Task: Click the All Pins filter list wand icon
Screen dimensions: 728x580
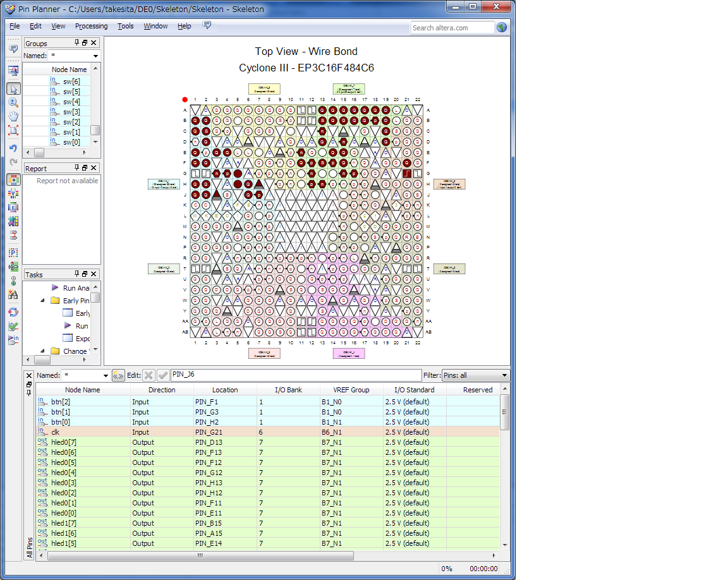Action: pyautogui.click(x=118, y=375)
